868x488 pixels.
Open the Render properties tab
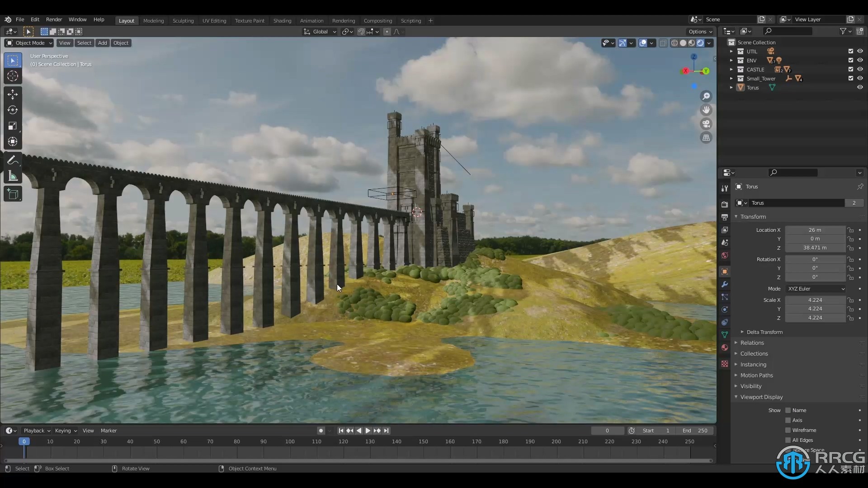pyautogui.click(x=725, y=204)
